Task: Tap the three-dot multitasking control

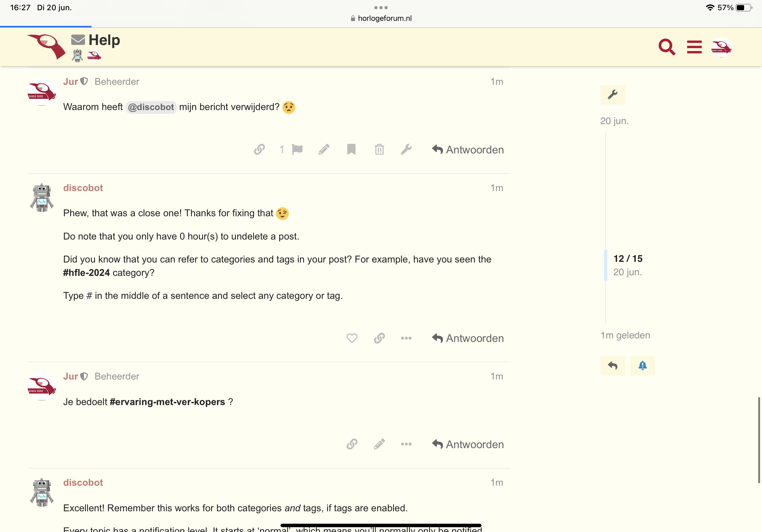Action: click(x=381, y=7)
